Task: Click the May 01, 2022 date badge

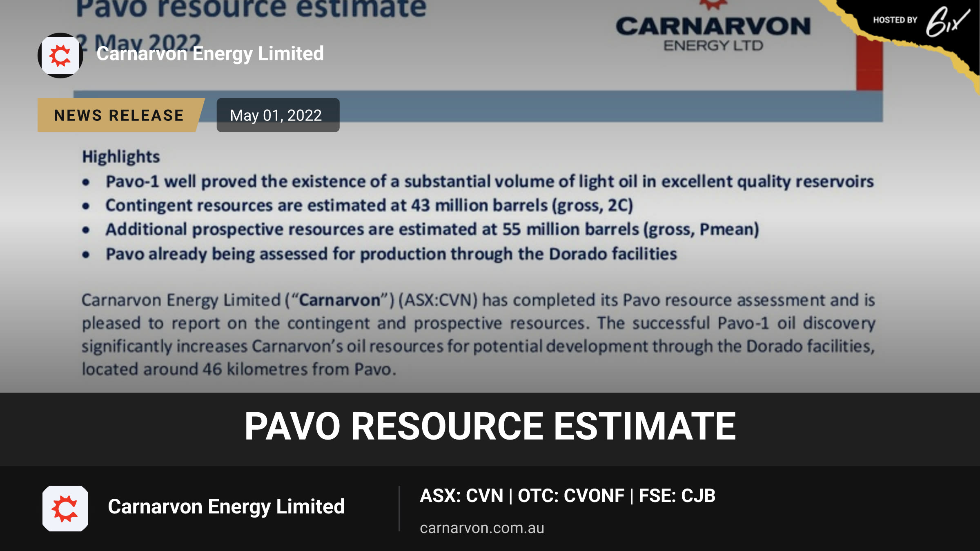Action: tap(278, 115)
